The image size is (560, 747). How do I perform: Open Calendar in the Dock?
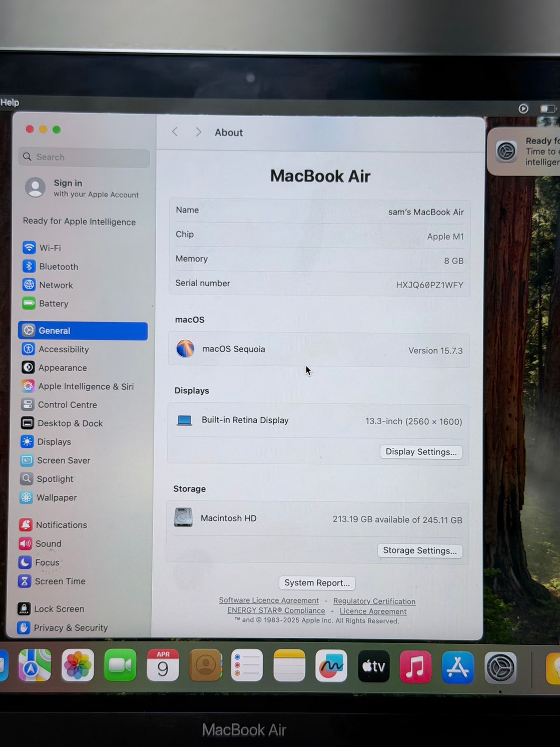163,665
